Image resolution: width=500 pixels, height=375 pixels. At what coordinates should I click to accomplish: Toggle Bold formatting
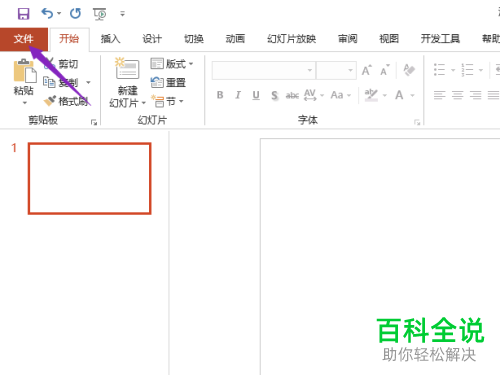tap(220, 95)
